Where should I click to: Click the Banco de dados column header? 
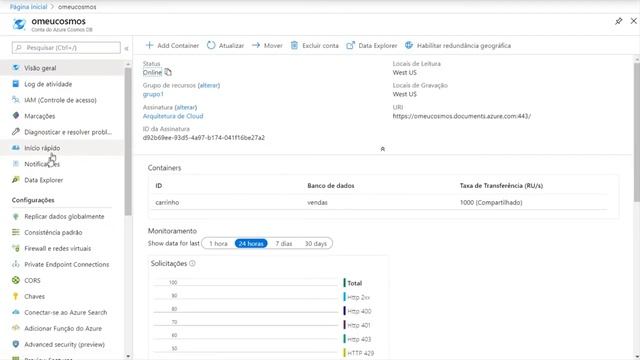[x=331, y=186]
